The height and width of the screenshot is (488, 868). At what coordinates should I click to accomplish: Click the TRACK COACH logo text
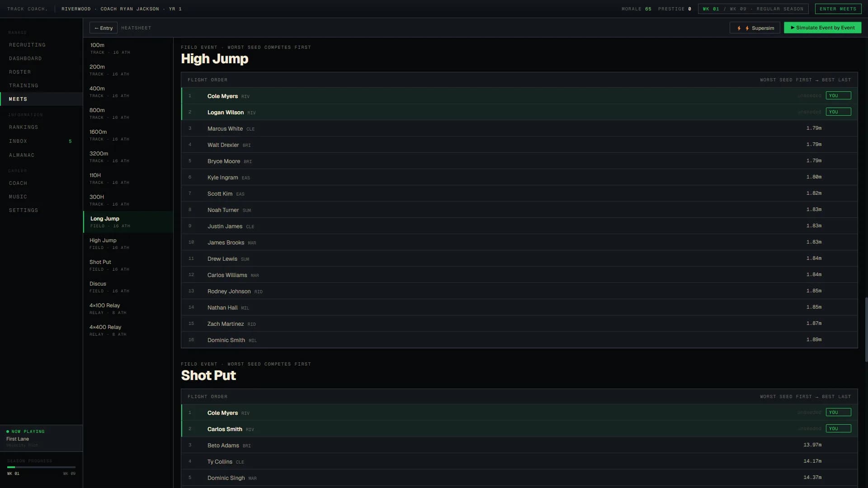click(28, 9)
